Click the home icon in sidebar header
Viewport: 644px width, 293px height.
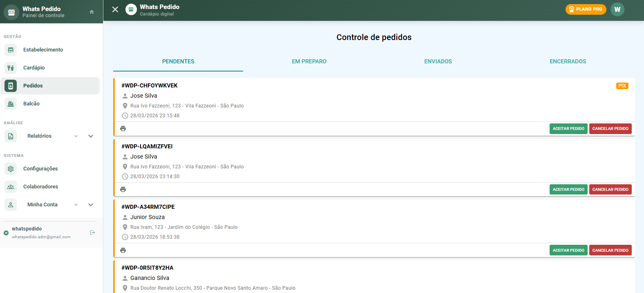tap(92, 12)
